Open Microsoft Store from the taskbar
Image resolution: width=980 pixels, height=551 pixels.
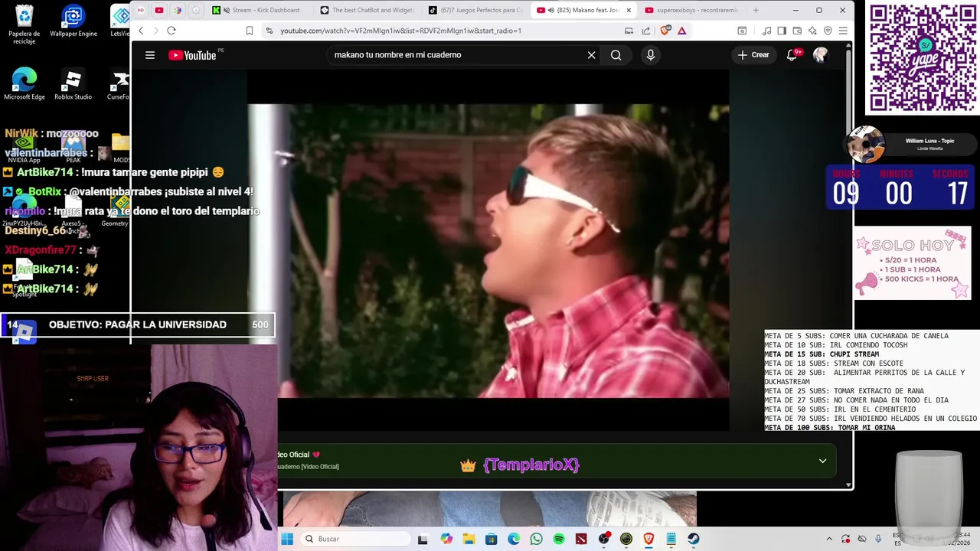point(491,539)
